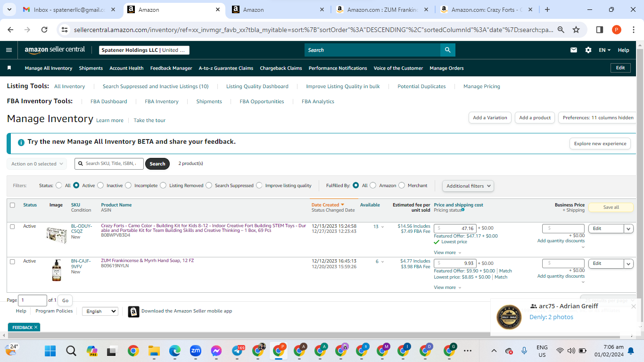Click the bookmark icon in favorites bar
Image resolution: width=644 pixels, height=362 pixels.
9,68
